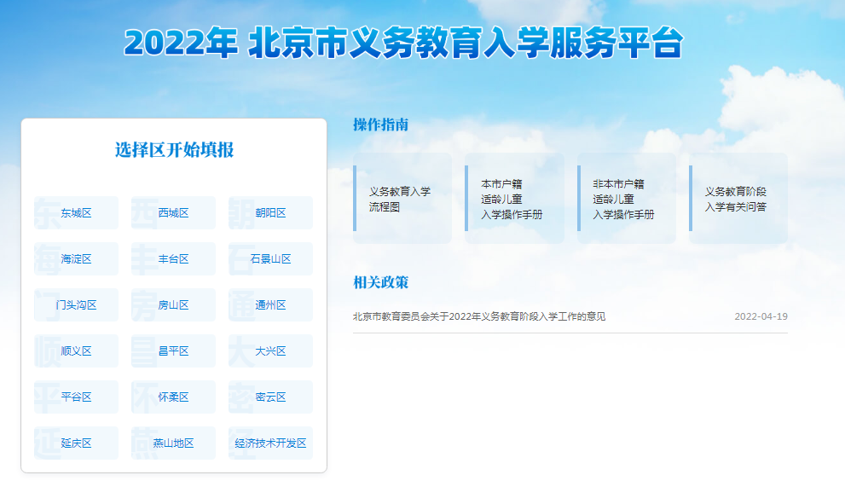
Task: Select the 房山区 district button
Action: coord(173,305)
